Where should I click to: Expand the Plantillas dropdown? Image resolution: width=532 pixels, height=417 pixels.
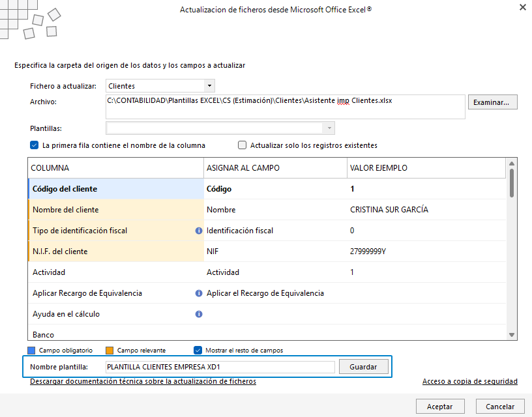pos(329,128)
